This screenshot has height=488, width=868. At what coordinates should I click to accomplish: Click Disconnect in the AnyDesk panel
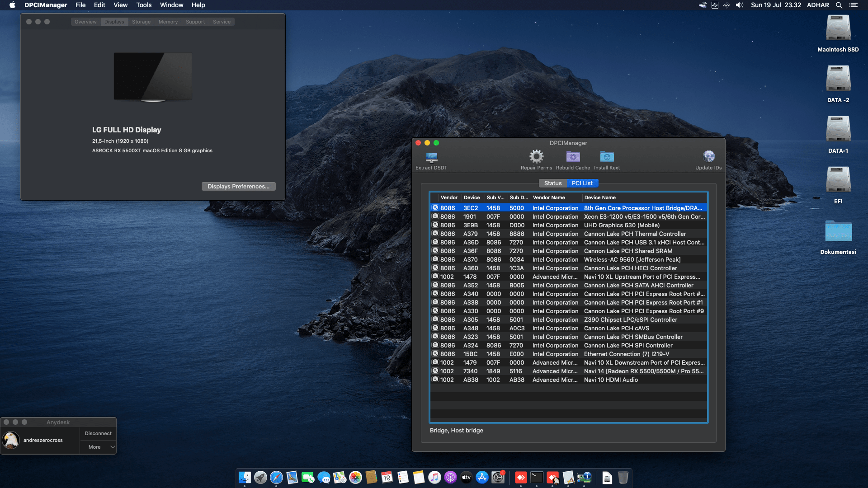pos(98,433)
